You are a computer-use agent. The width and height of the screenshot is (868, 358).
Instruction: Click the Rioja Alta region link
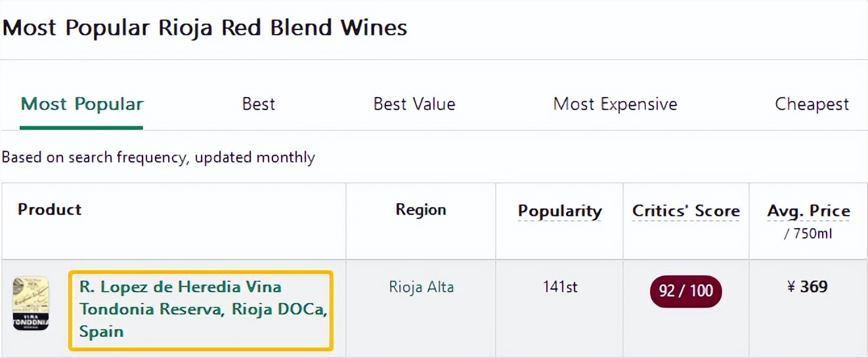[421, 287]
